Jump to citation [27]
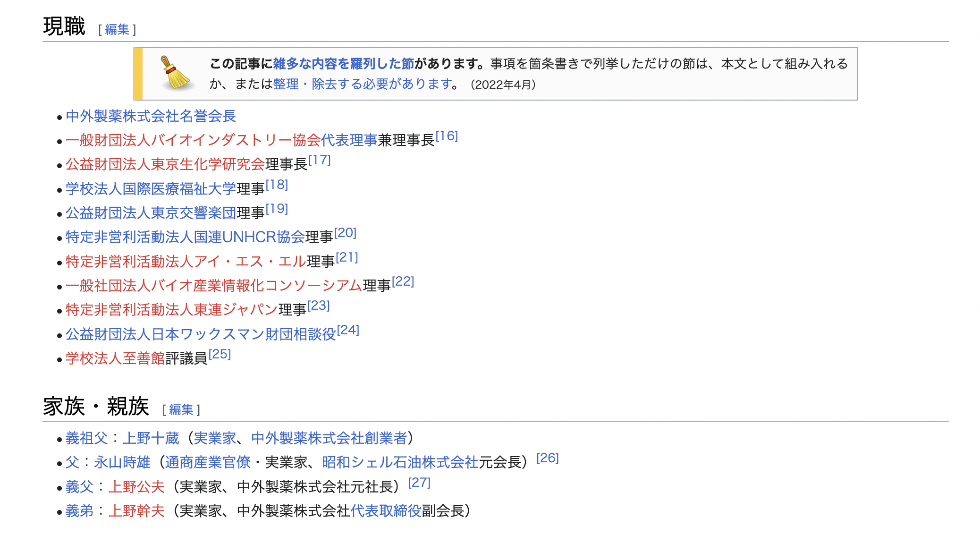 coord(419,483)
